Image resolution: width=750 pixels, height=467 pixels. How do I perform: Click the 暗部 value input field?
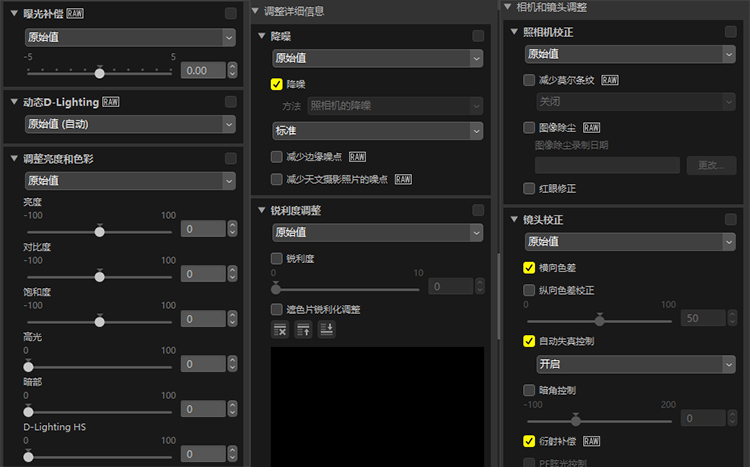(203, 409)
